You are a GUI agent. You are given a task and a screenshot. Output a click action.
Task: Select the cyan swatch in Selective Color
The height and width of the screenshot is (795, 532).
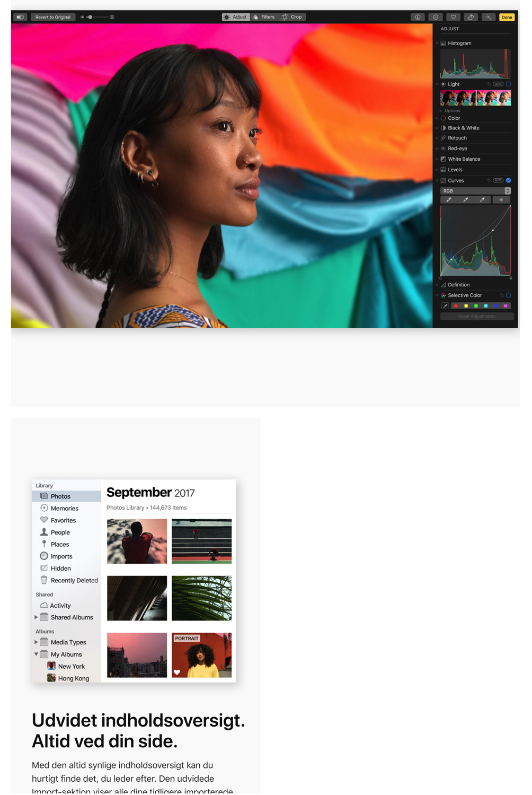click(x=486, y=306)
